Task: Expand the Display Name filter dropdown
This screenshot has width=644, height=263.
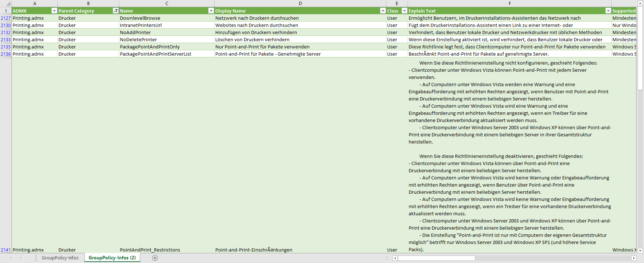Action: (383, 11)
